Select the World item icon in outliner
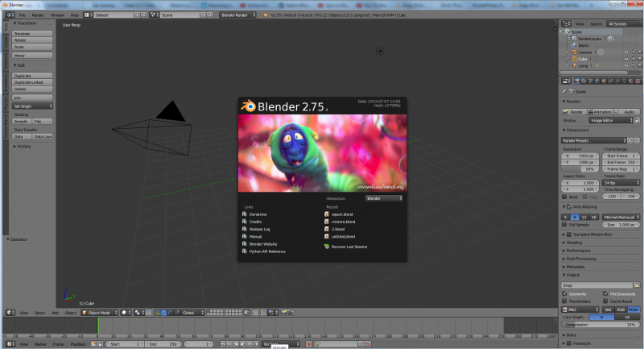This screenshot has height=349, width=644. [x=575, y=45]
